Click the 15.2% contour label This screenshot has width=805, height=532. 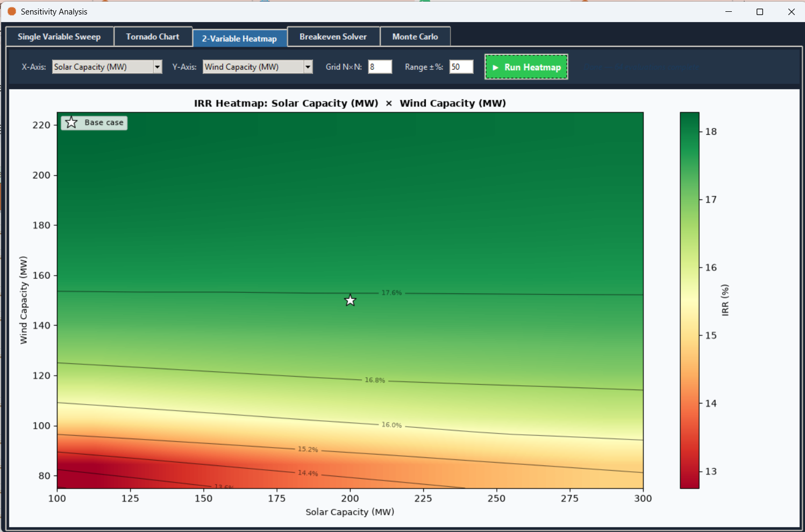coord(308,449)
